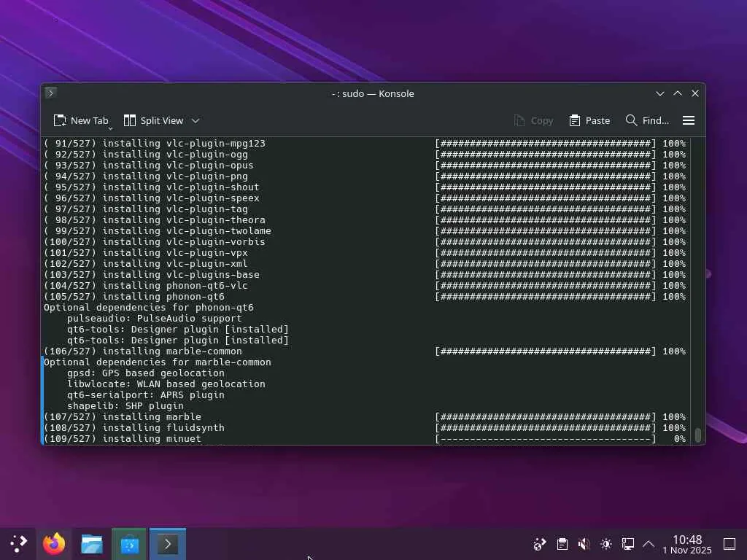
Task: Click 'libwlocate: WLAN based geolocation' line
Action: [x=166, y=384]
